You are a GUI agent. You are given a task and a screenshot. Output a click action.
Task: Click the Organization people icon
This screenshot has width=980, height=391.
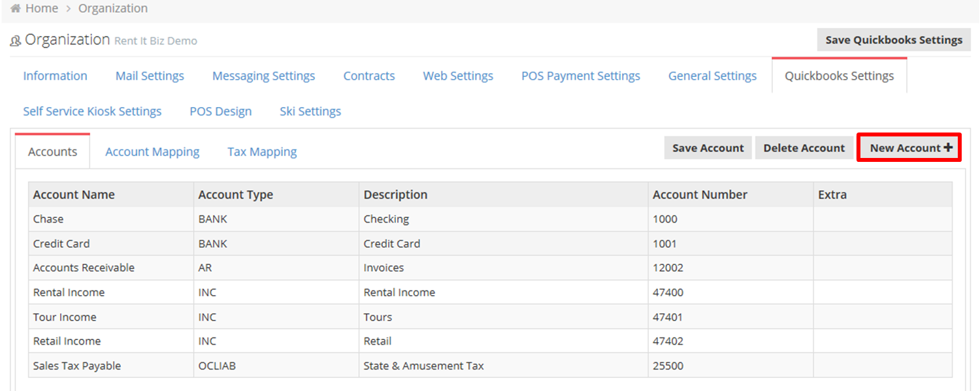[16, 41]
